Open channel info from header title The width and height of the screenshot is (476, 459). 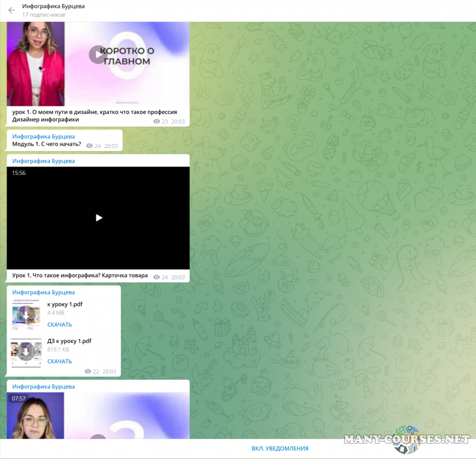pyautogui.click(x=54, y=7)
